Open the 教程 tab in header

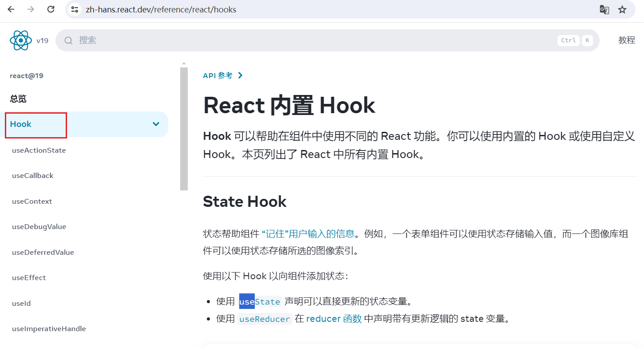[627, 40]
